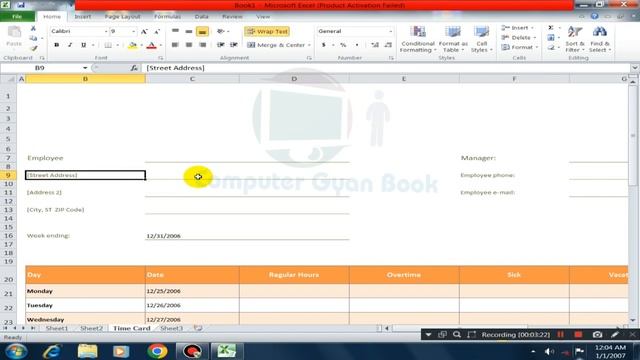
Task: Click Merge & Center button
Action: tap(276, 45)
